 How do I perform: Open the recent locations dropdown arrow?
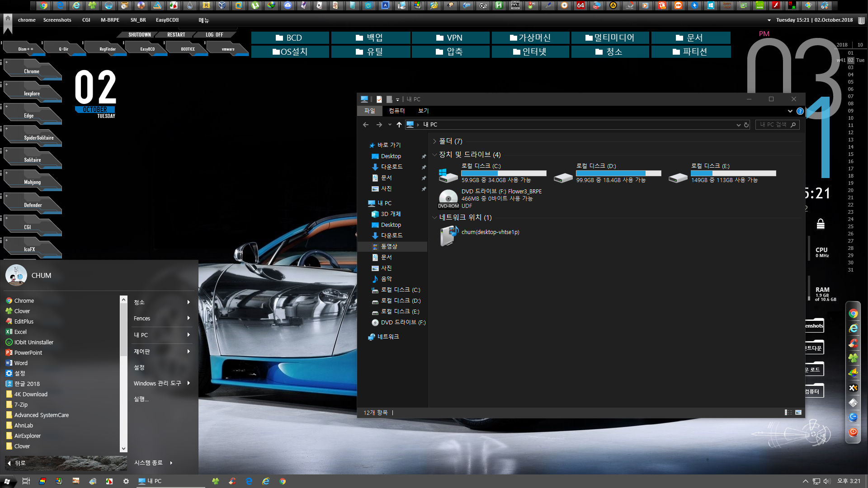coord(390,125)
